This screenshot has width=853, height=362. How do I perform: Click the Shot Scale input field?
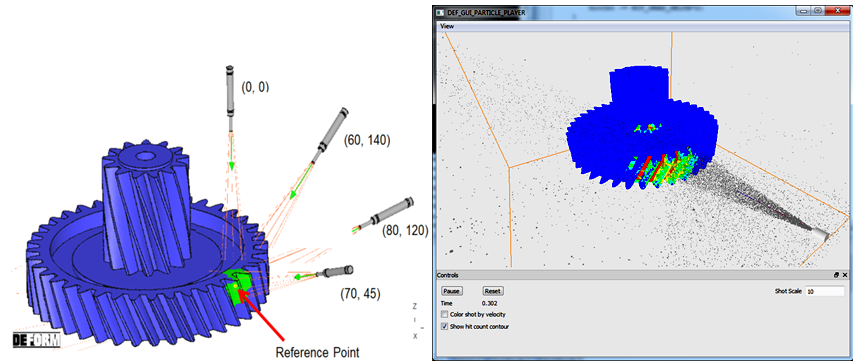[x=825, y=291]
